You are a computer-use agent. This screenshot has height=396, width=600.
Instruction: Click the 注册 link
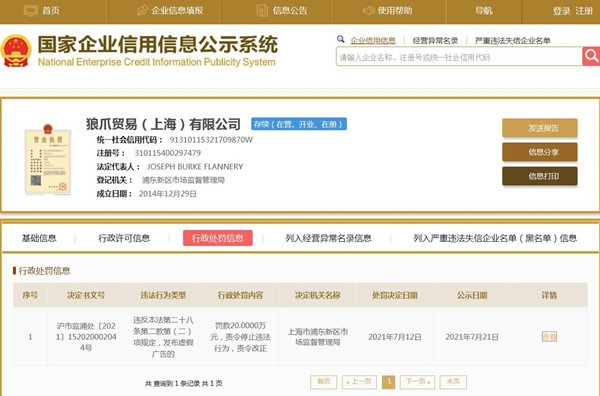coord(584,11)
